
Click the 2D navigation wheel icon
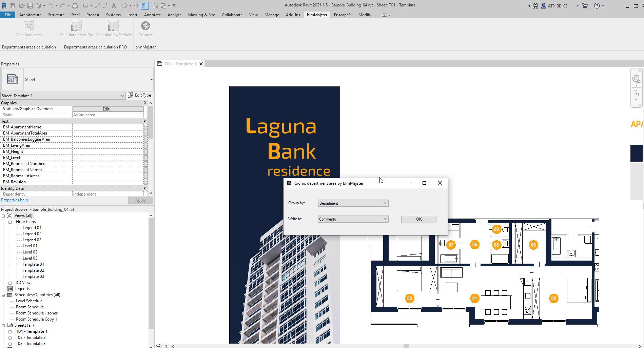[x=636, y=79]
